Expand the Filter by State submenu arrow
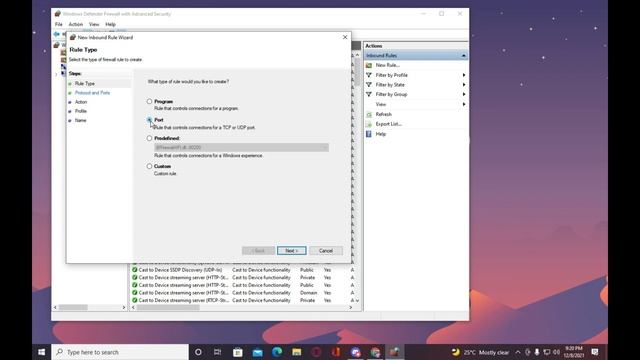The width and height of the screenshot is (640, 360). pos(464,84)
